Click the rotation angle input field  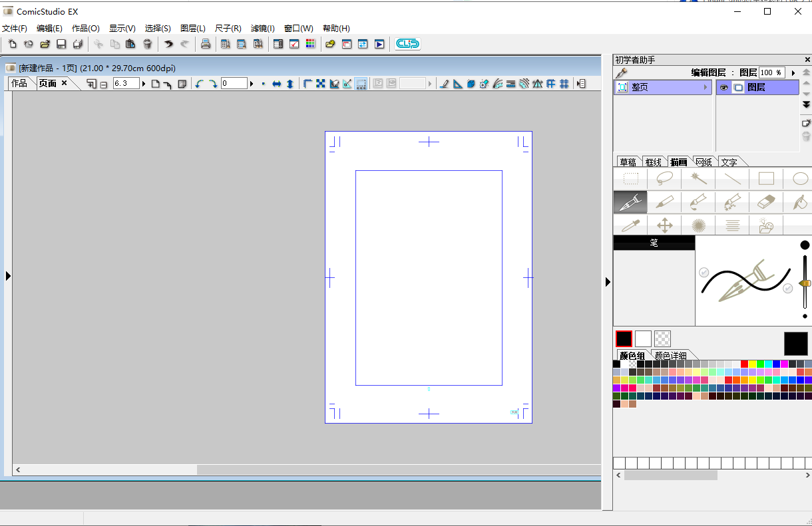point(234,84)
